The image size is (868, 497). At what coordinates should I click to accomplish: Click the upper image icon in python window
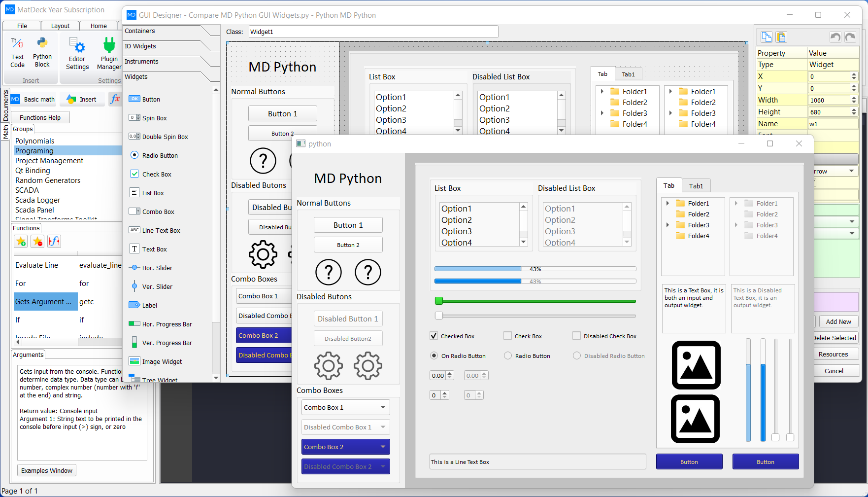click(696, 365)
